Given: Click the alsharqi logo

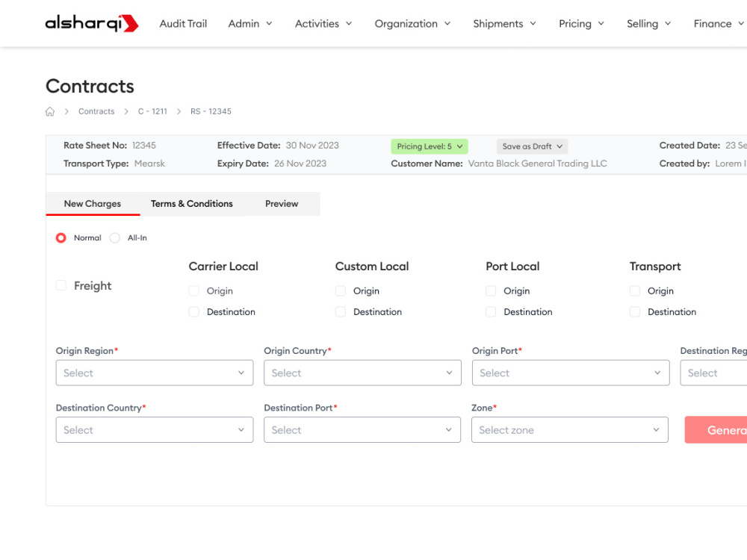Looking at the screenshot, I should tap(91, 23).
